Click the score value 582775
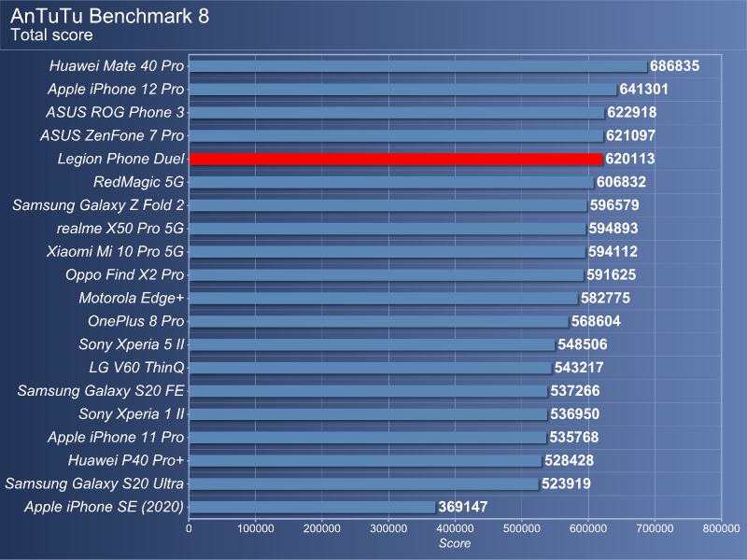Image resolution: width=747 pixels, height=560 pixels. [605, 298]
